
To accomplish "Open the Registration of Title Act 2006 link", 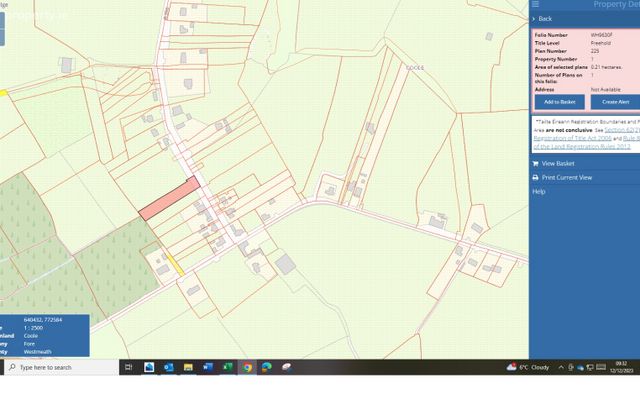I will [x=572, y=138].
